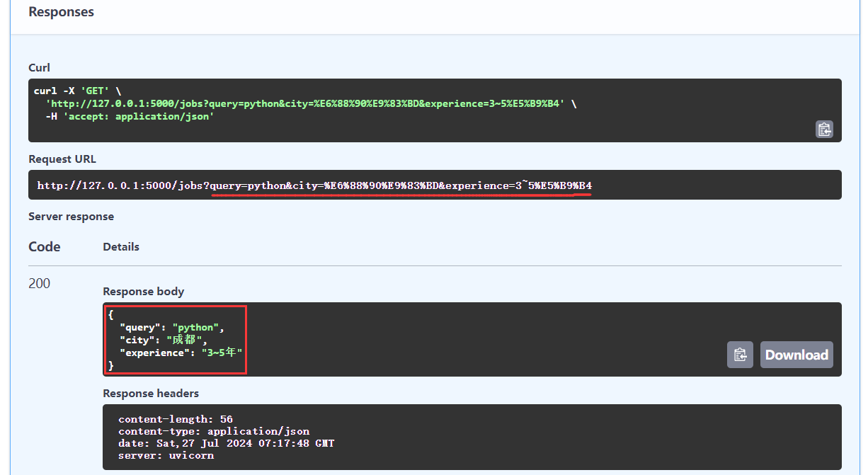The width and height of the screenshot is (868, 475).
Task: Click the Code column header
Action: pos(45,246)
